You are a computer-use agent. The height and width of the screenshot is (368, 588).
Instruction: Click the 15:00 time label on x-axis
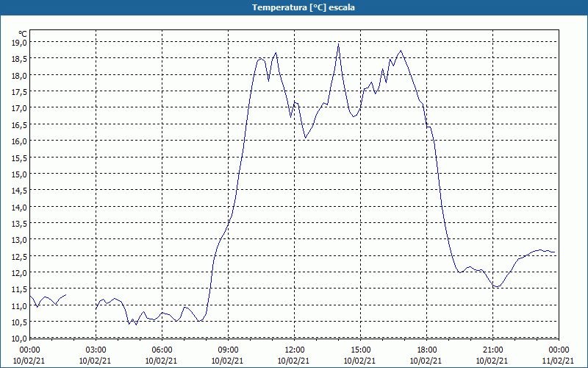coord(360,350)
